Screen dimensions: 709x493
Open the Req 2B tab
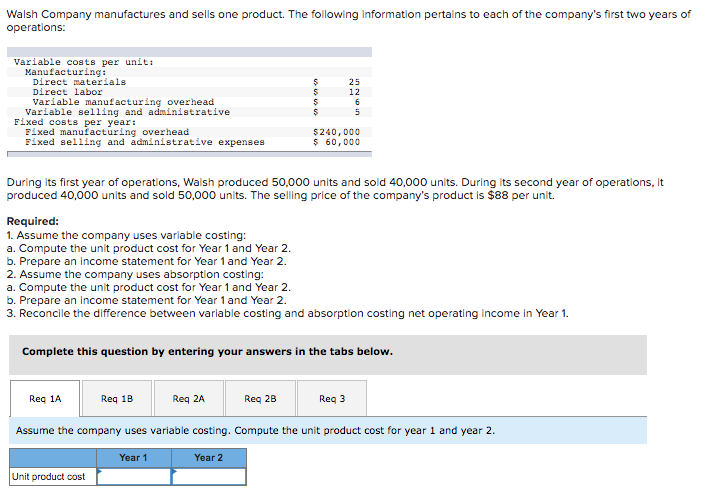260,398
